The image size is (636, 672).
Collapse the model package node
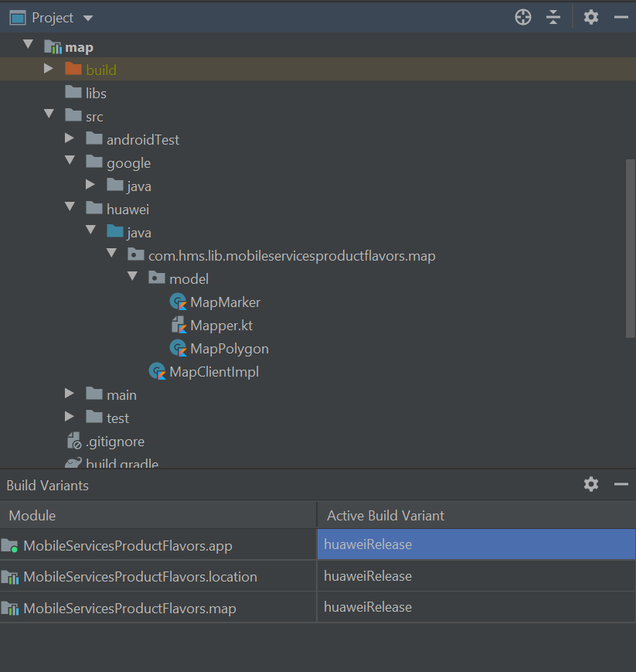click(133, 276)
